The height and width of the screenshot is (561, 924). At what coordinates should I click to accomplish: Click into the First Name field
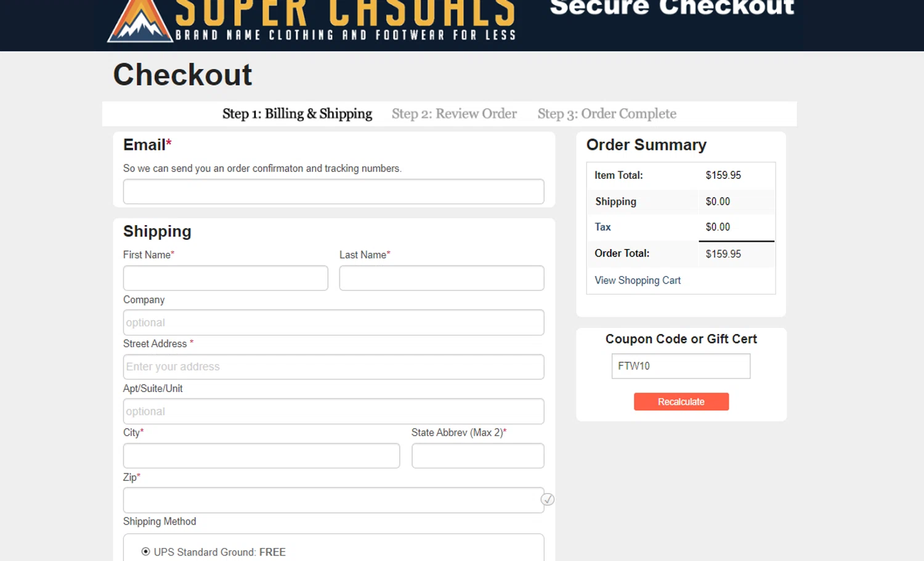[225, 278]
